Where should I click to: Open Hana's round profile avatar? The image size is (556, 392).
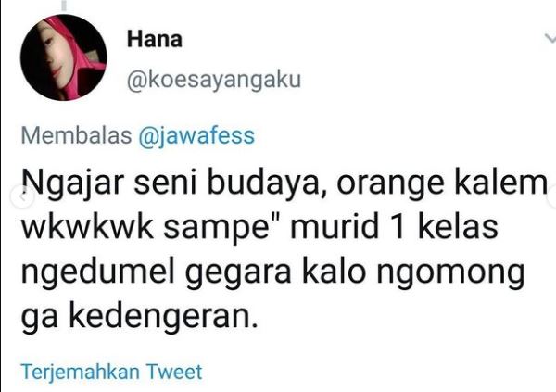pos(64,57)
